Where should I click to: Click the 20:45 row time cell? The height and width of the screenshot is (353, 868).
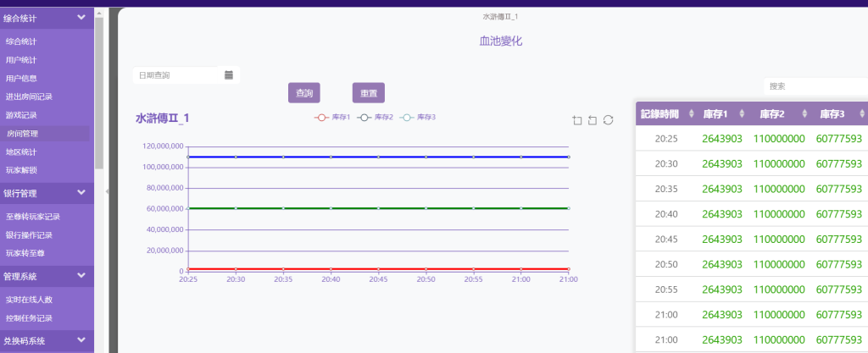click(x=666, y=240)
